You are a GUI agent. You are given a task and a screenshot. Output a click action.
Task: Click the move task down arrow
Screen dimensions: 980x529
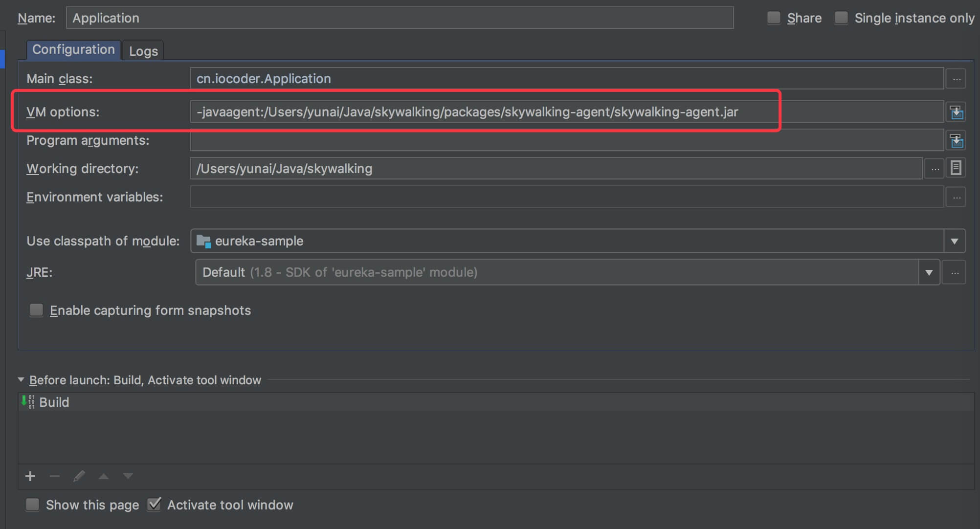128,476
